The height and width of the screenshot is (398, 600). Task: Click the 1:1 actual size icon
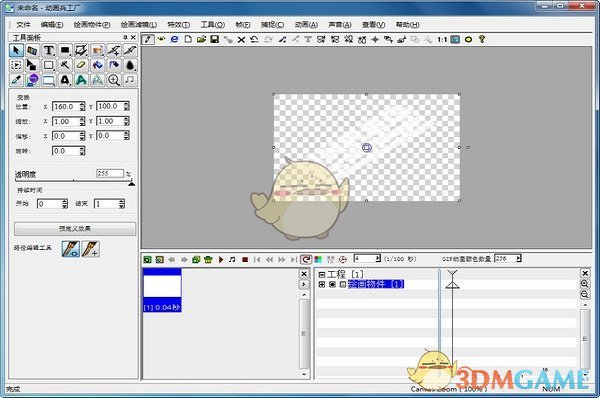[442, 39]
